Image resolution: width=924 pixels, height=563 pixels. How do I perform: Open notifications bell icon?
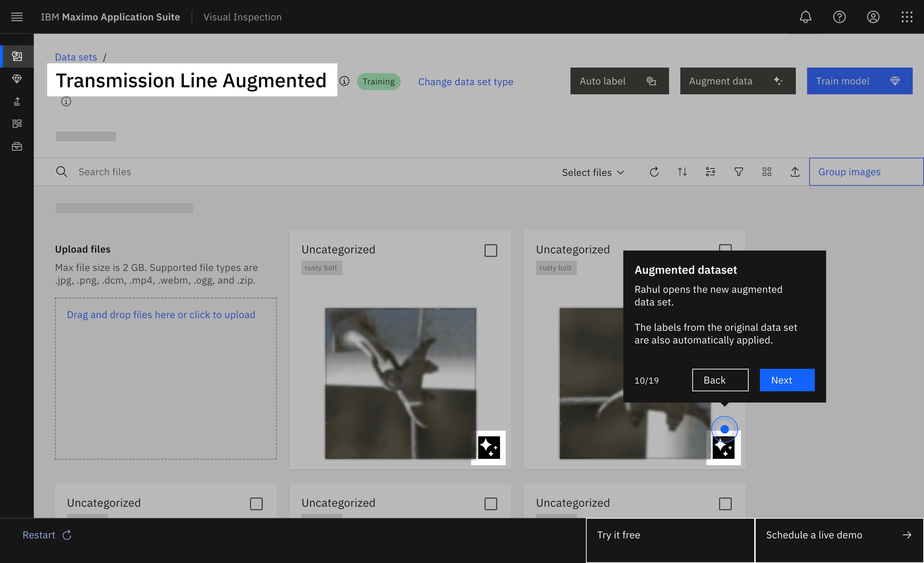click(805, 17)
